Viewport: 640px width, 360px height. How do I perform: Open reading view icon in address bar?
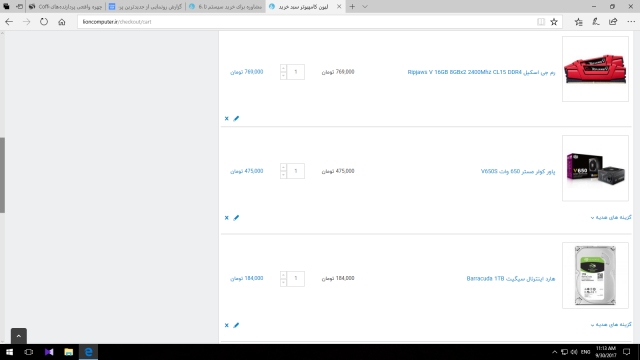(x=541, y=22)
